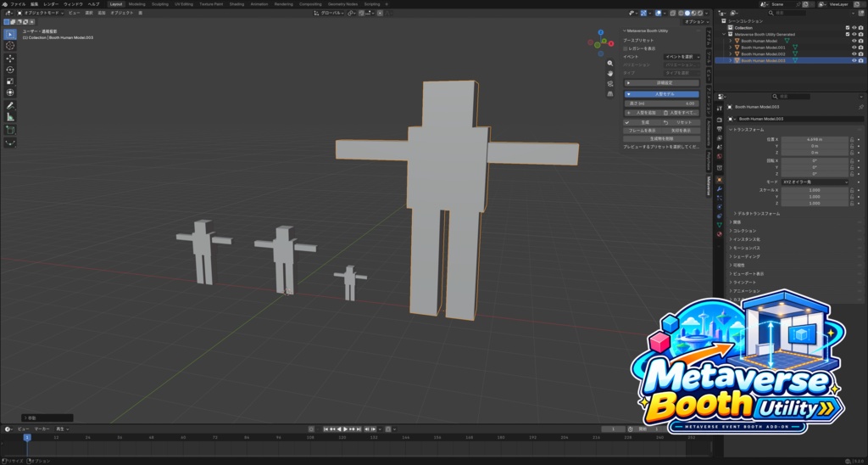Click the pin icon in properties header

[x=861, y=107]
